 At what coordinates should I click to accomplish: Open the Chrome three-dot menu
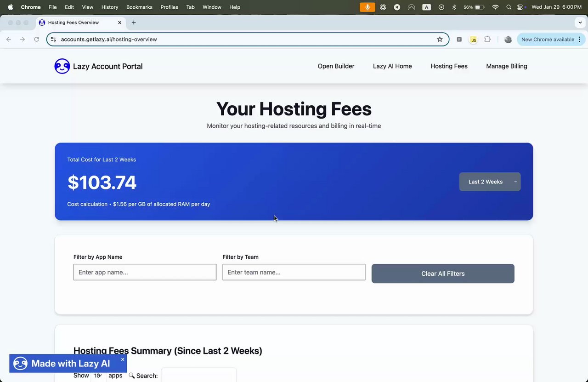coord(580,40)
